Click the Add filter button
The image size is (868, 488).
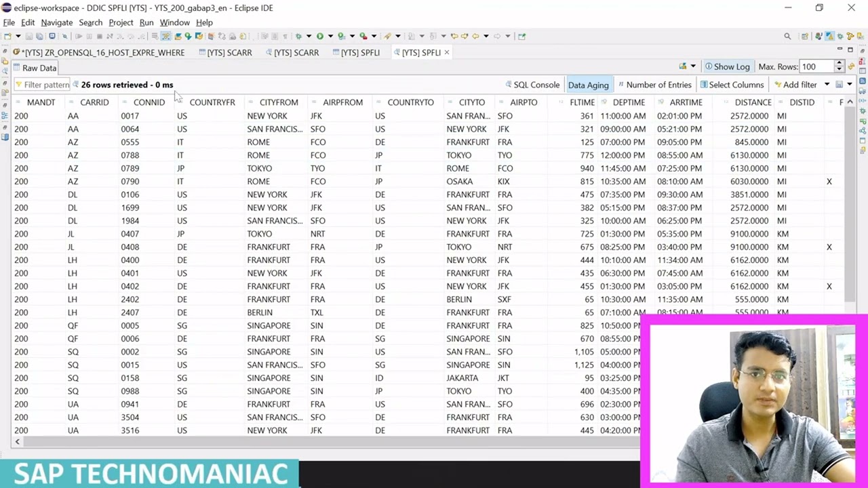795,85
